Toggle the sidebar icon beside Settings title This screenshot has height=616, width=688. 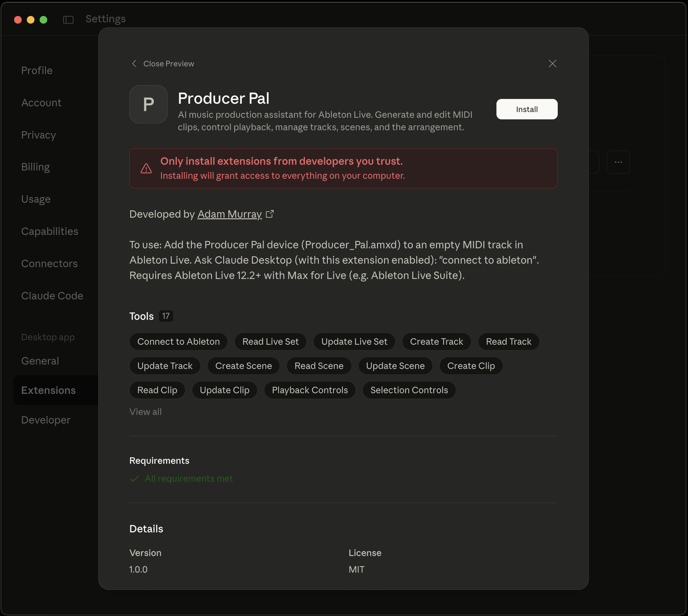coord(68,19)
